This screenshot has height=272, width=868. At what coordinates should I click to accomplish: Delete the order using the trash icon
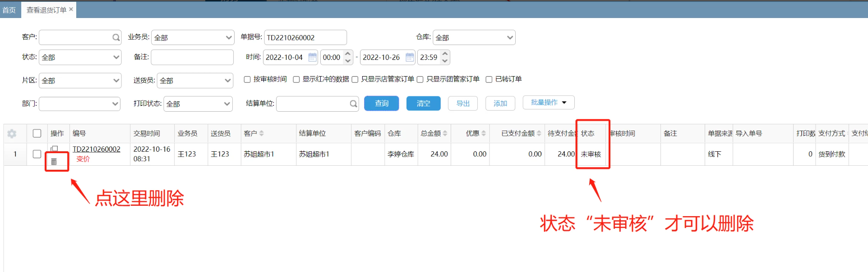tap(54, 162)
